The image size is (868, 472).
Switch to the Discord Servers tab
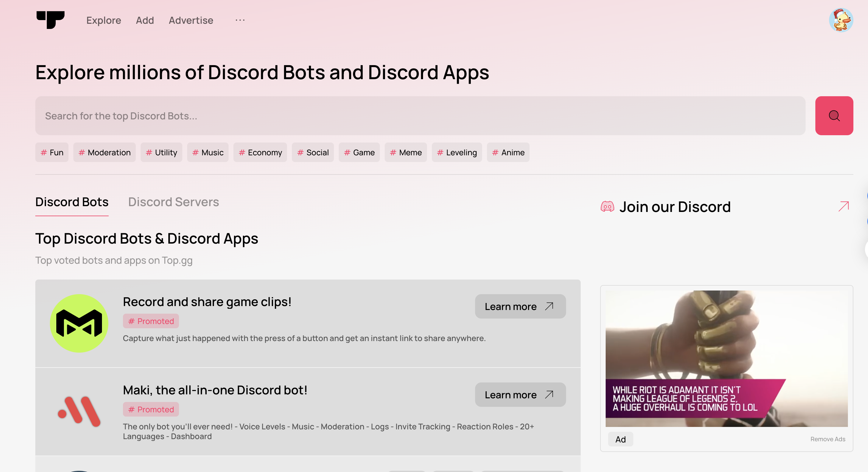point(173,202)
